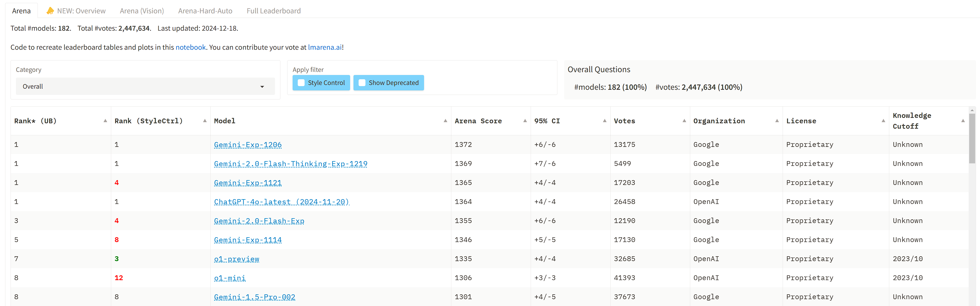
Task: Open the Gemini-Exp-1114 model link
Action: pyautogui.click(x=248, y=240)
